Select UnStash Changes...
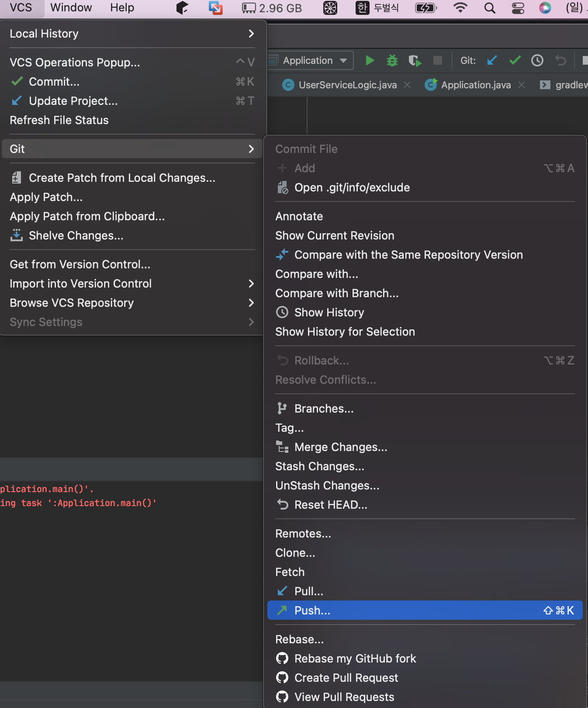 (x=425, y=486)
